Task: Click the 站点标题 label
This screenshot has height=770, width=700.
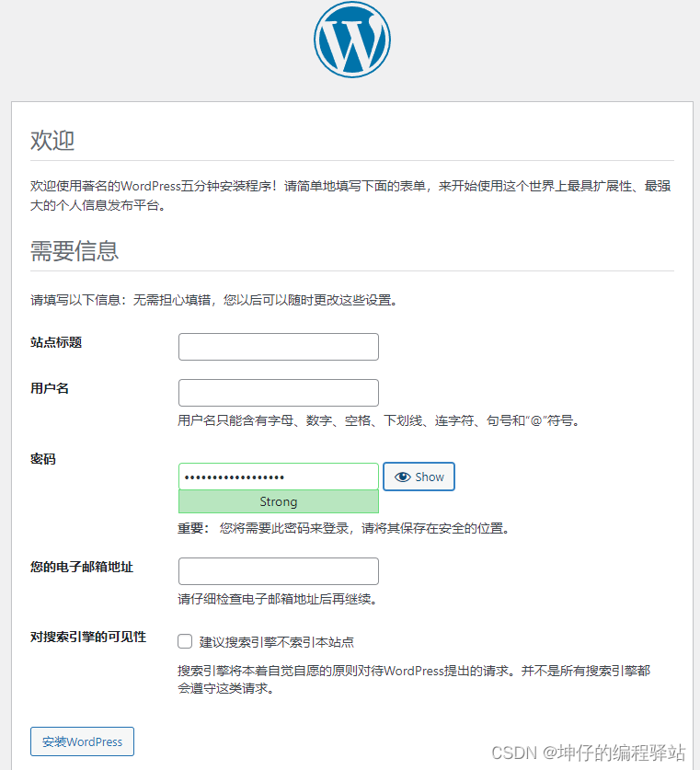Action: pyautogui.click(x=56, y=342)
